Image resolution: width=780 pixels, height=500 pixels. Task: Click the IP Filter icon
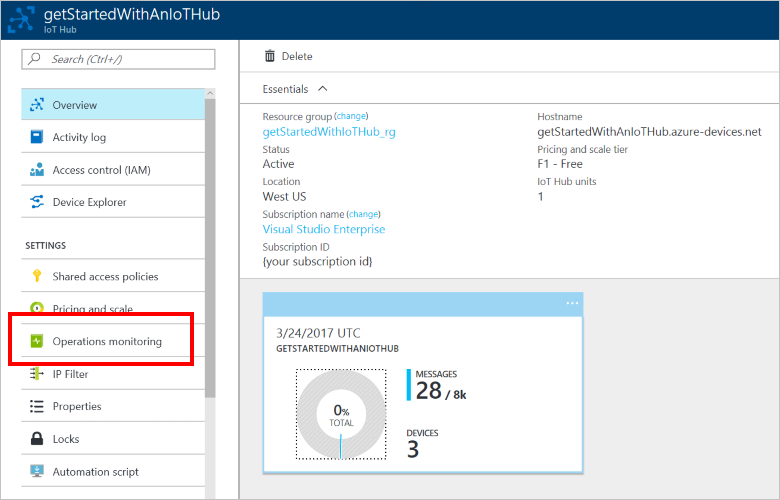pos(37,374)
